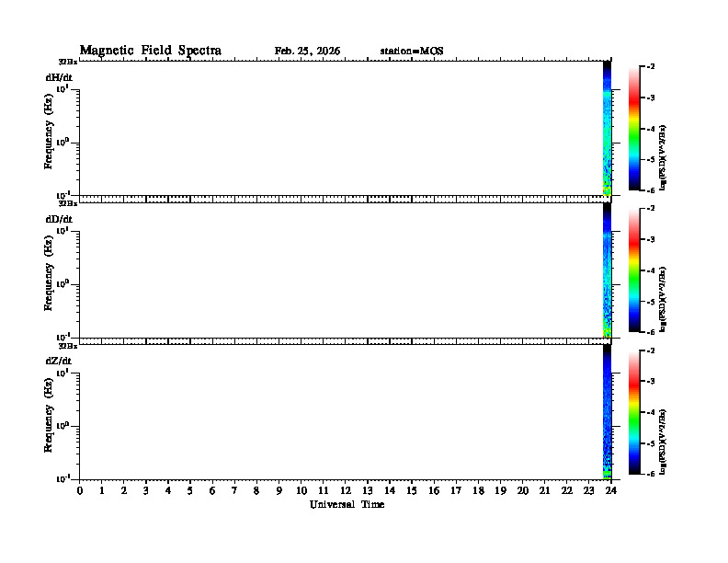Click the hour "22" tick label
This screenshot has height=563, width=728.
(567, 491)
